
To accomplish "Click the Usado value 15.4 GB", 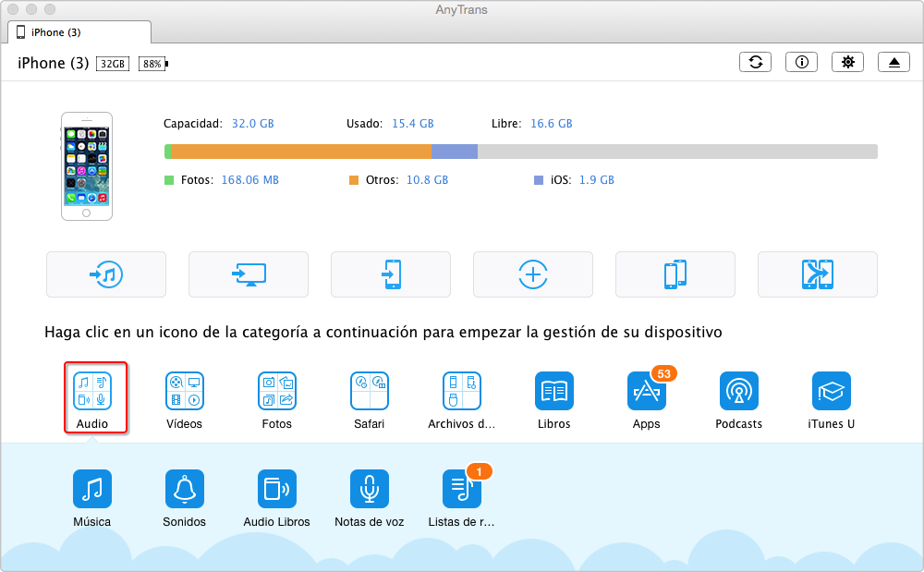I will pos(412,124).
